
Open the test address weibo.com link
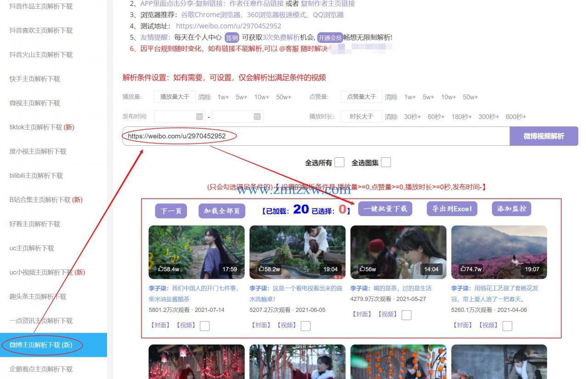click(x=228, y=26)
